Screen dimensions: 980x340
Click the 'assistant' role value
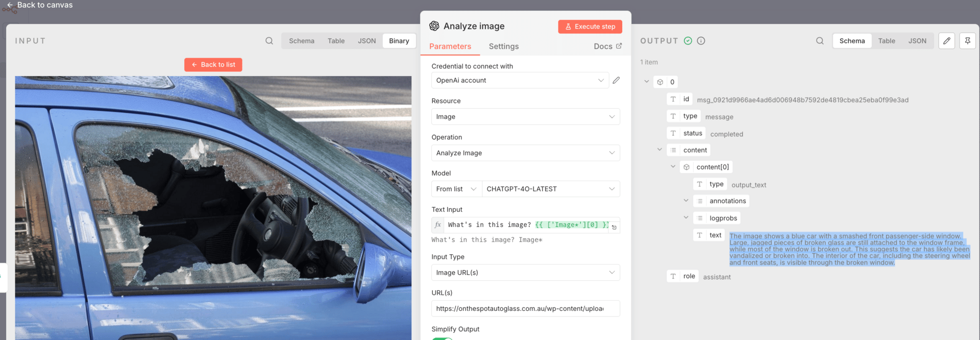[x=717, y=277]
